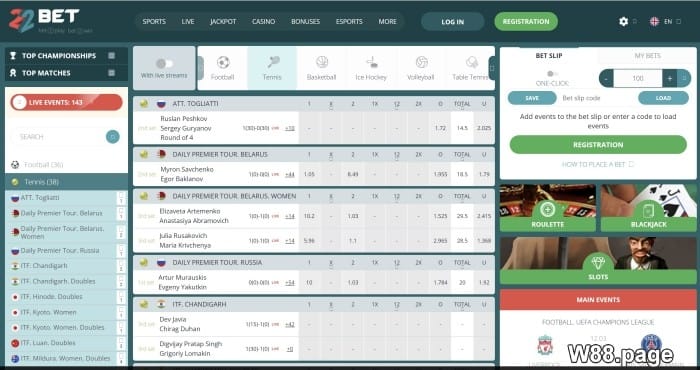Click tennis ball icon beside Daily Premier Tour. Russia
Screen dimensions: 700x370
point(144,262)
